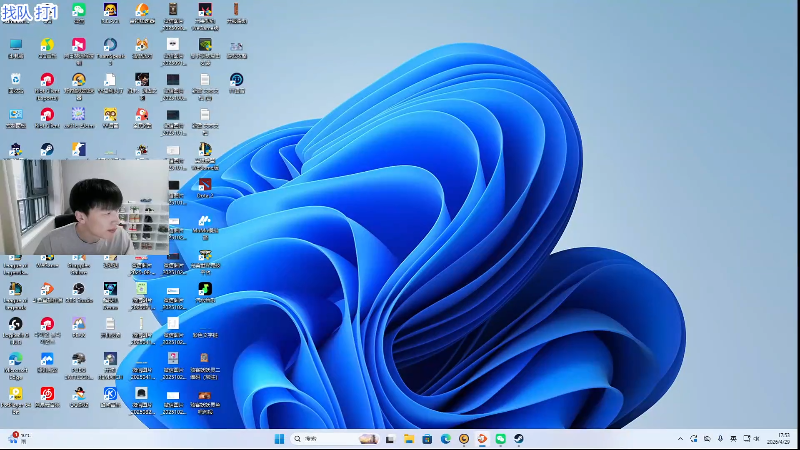
Task: Select the This PC desktop icon
Action: point(15,46)
